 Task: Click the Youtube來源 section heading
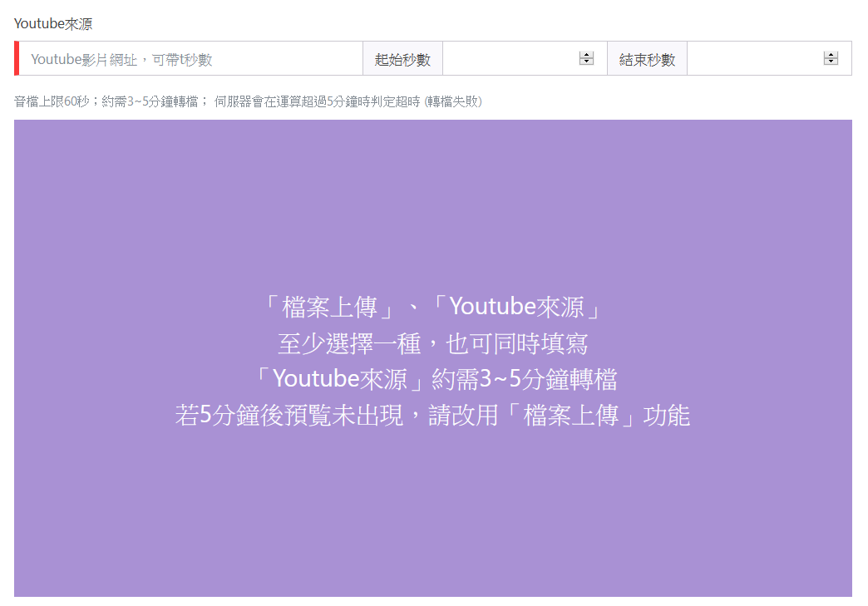point(53,23)
